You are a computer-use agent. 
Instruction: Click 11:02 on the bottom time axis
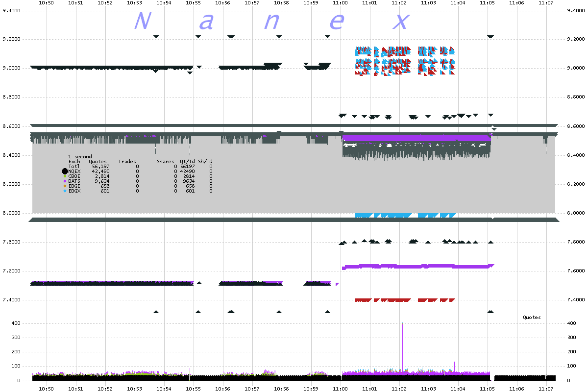(399, 388)
